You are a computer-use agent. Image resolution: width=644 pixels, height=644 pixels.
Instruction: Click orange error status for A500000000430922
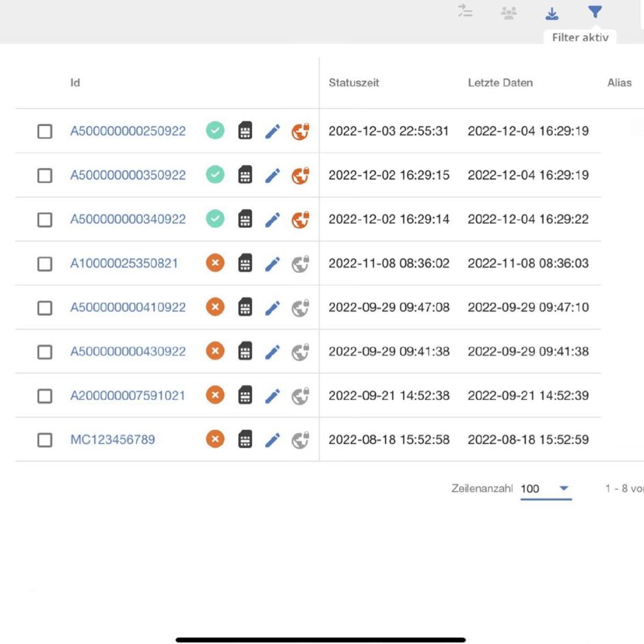click(215, 351)
